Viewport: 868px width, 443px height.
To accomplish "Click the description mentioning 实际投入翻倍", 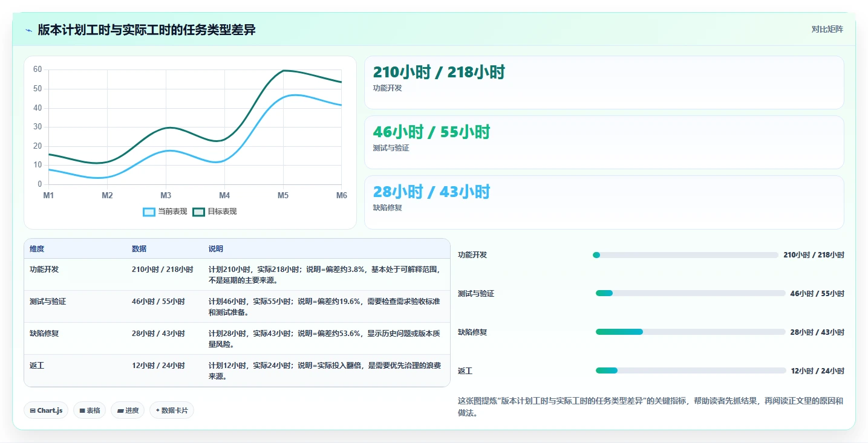I will (327, 370).
